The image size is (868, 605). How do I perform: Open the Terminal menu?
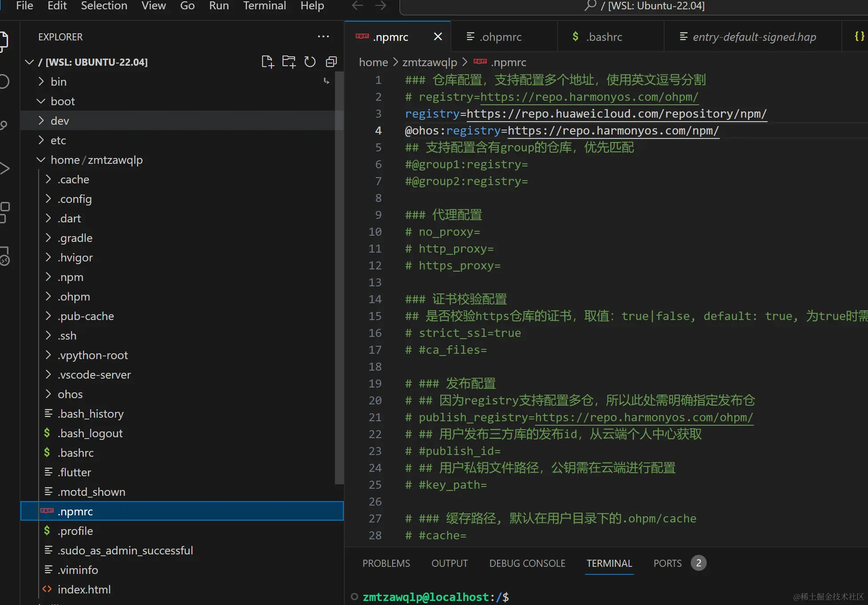[x=264, y=6]
